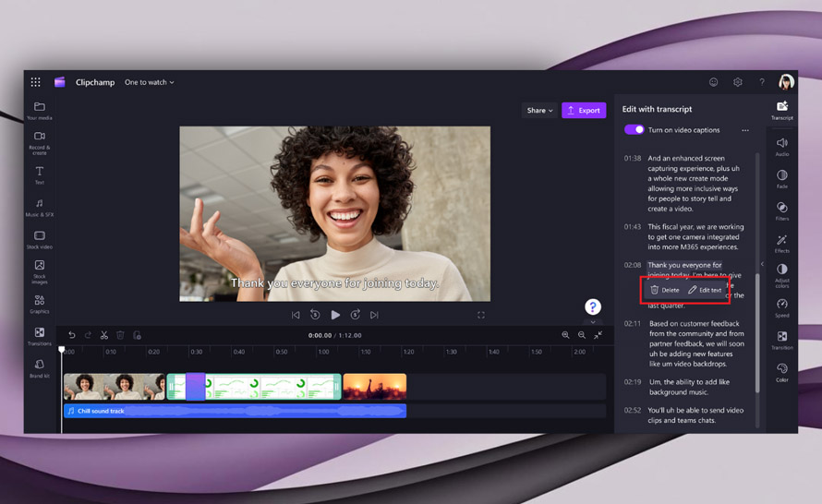Open Record & create panel
The image size is (822, 504).
pyautogui.click(x=40, y=142)
